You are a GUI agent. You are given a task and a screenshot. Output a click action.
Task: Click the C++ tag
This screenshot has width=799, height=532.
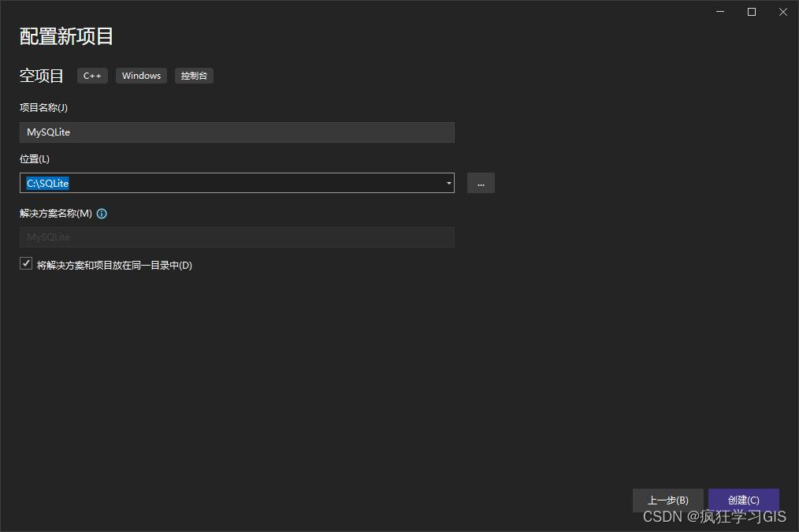[92, 76]
